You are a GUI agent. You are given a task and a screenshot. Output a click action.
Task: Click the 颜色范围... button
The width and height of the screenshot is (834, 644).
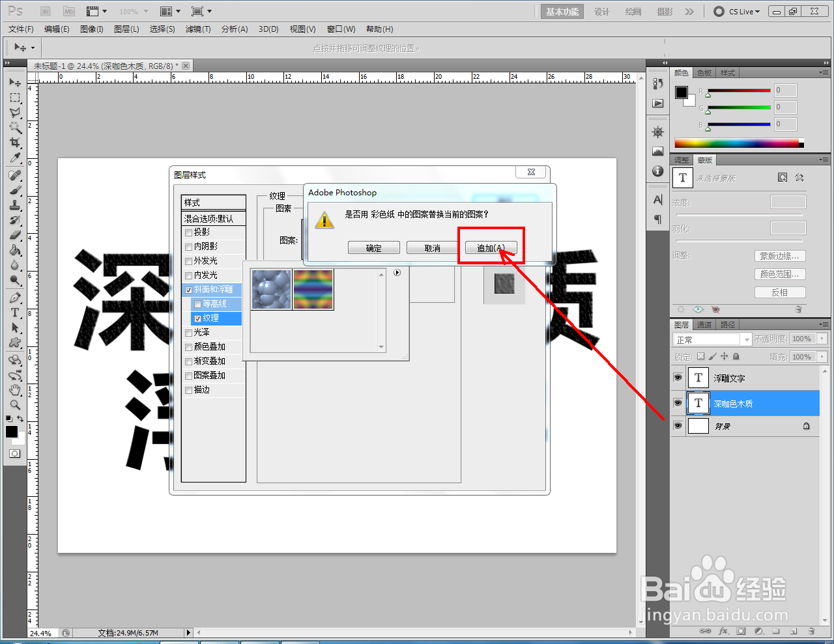pos(780,274)
